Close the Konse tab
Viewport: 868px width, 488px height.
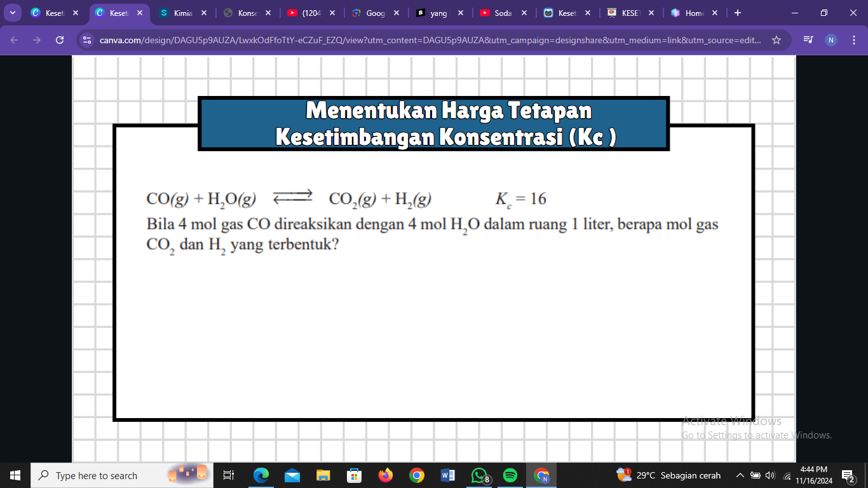click(268, 13)
